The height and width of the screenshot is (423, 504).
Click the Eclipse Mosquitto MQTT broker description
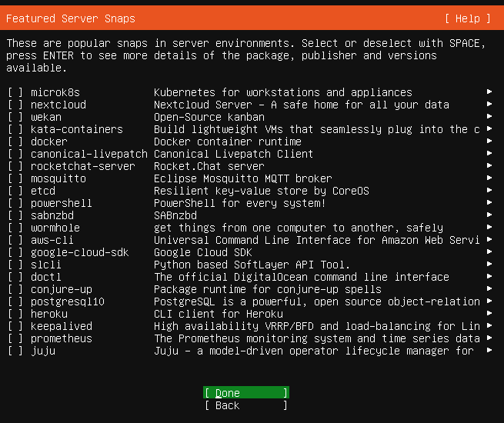[x=242, y=178]
